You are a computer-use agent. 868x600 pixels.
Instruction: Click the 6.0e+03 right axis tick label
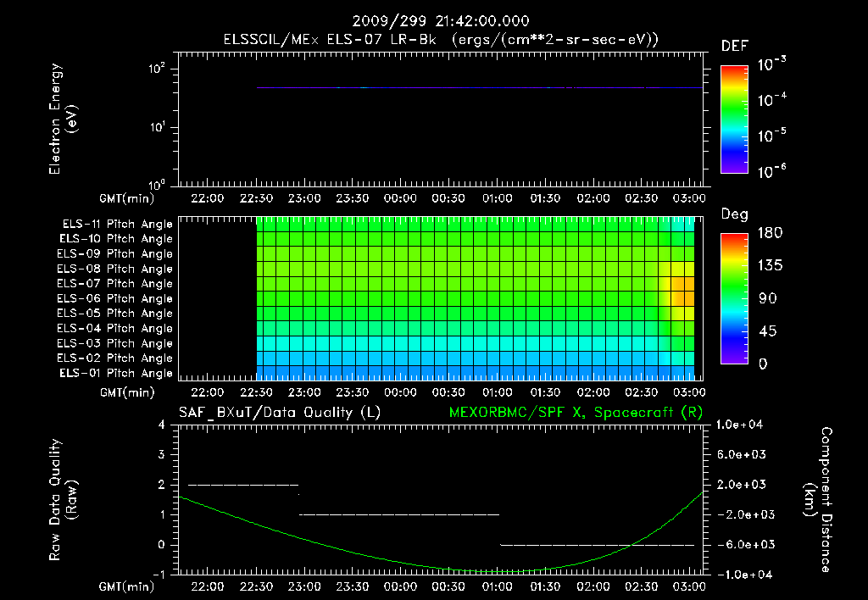click(x=742, y=455)
